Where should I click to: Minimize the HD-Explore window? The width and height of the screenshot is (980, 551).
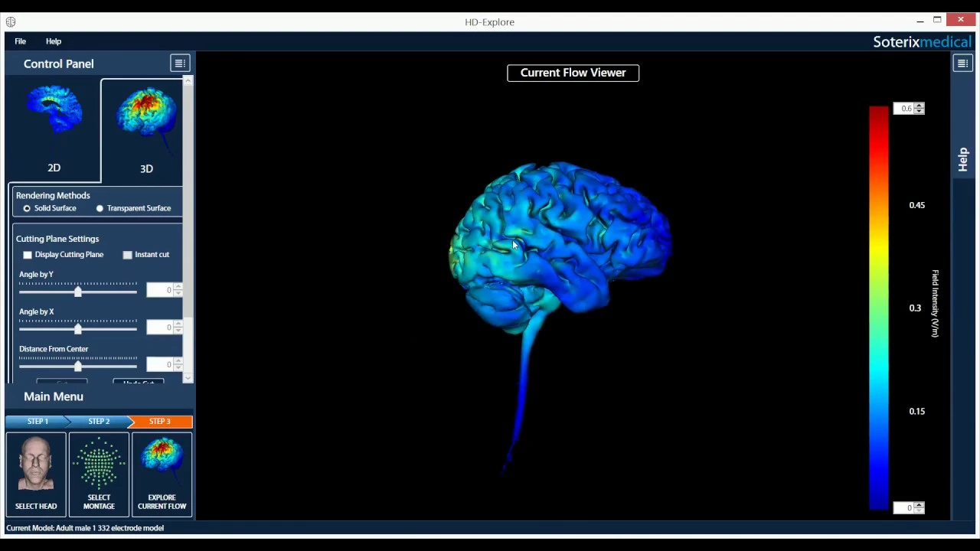(920, 21)
